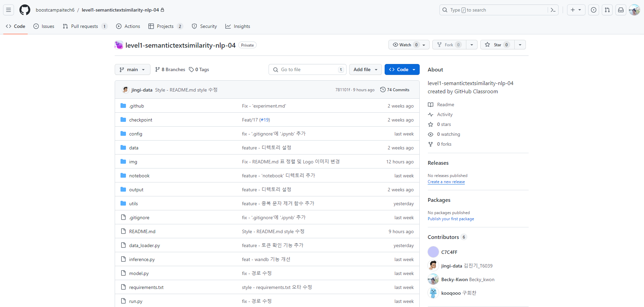The image size is (644, 307).
Task: Switch to the Actions tab
Action: point(128,26)
